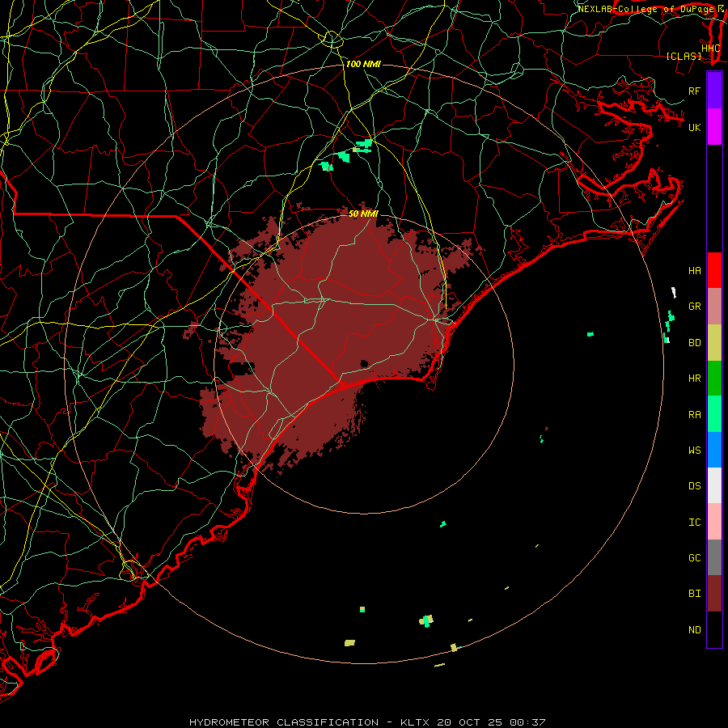Screen dimensions: 728x728
Task: Click the HR legend label
Action: [694, 379]
